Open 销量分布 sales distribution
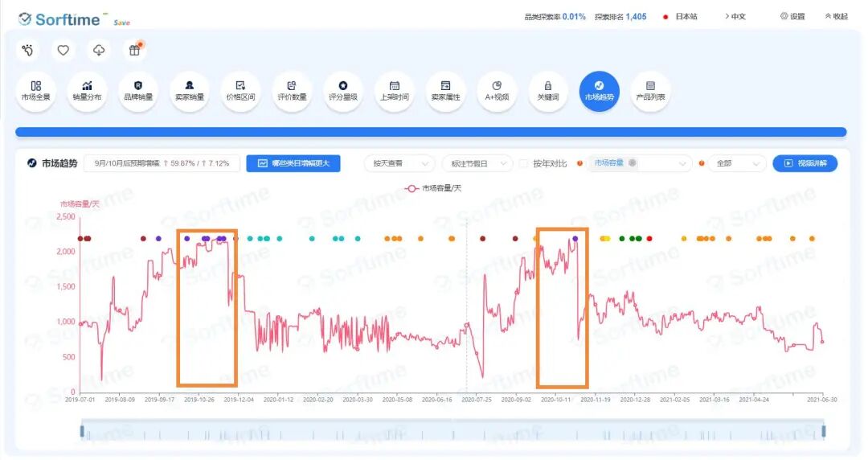The image size is (868, 460). tap(87, 92)
